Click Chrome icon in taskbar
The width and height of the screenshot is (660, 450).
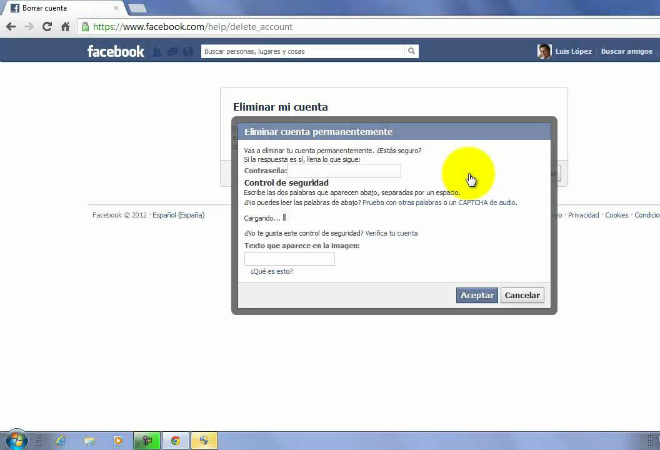175,440
